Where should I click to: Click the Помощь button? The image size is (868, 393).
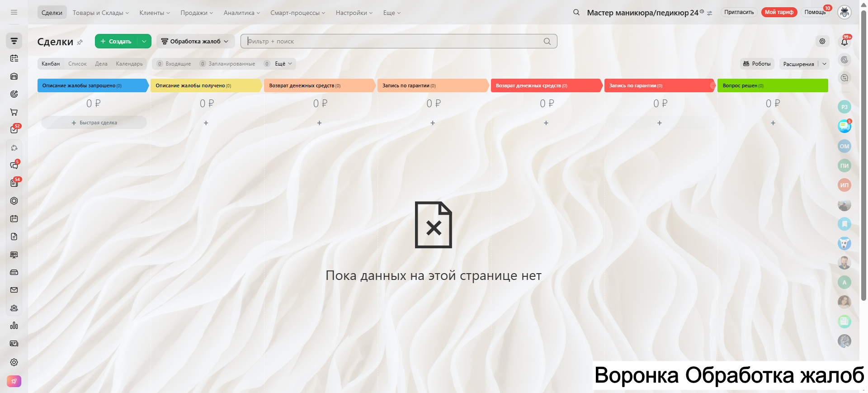(x=815, y=12)
